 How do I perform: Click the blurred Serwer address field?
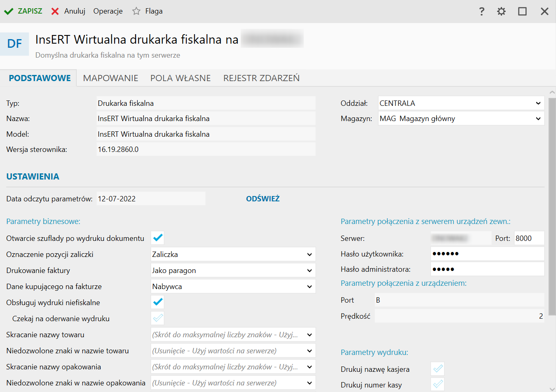tap(461, 238)
